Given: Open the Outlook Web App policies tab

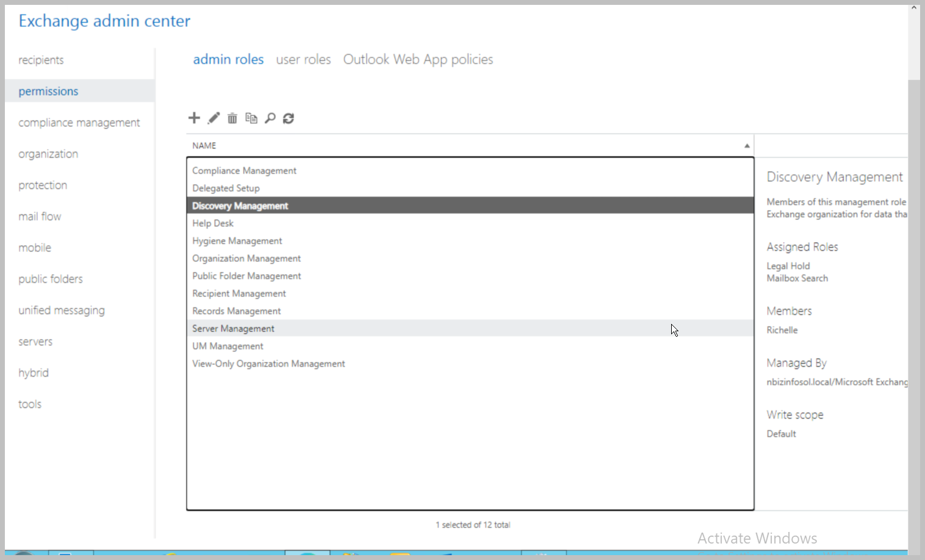Looking at the screenshot, I should [x=418, y=59].
